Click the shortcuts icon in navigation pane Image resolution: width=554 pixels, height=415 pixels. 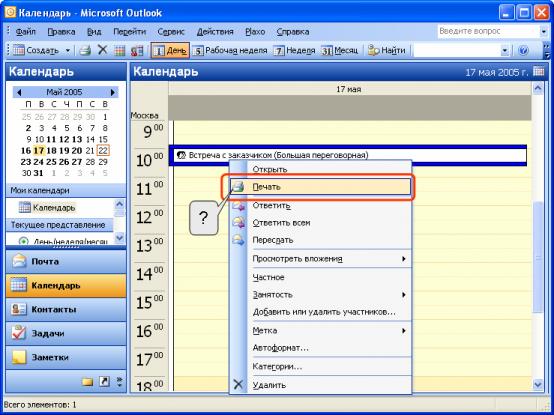(104, 381)
